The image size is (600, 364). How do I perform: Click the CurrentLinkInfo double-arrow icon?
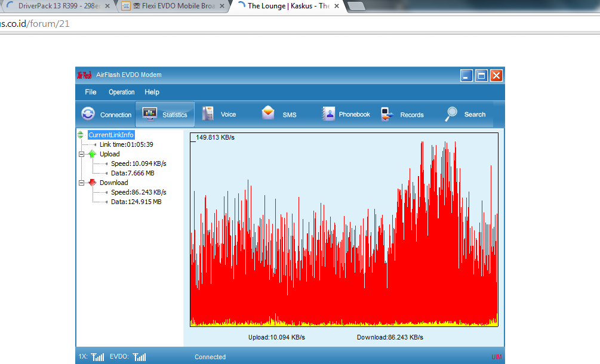click(81, 135)
